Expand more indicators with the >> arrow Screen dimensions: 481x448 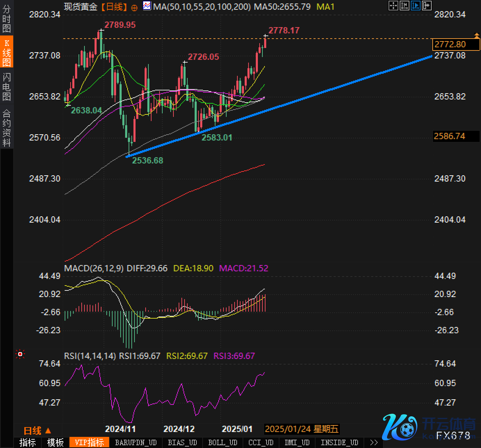[374, 442]
